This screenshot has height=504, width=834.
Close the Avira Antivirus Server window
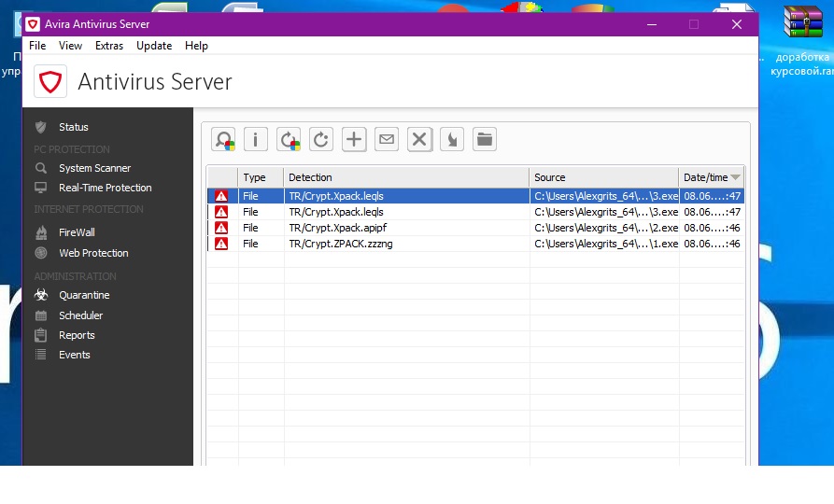click(x=737, y=24)
